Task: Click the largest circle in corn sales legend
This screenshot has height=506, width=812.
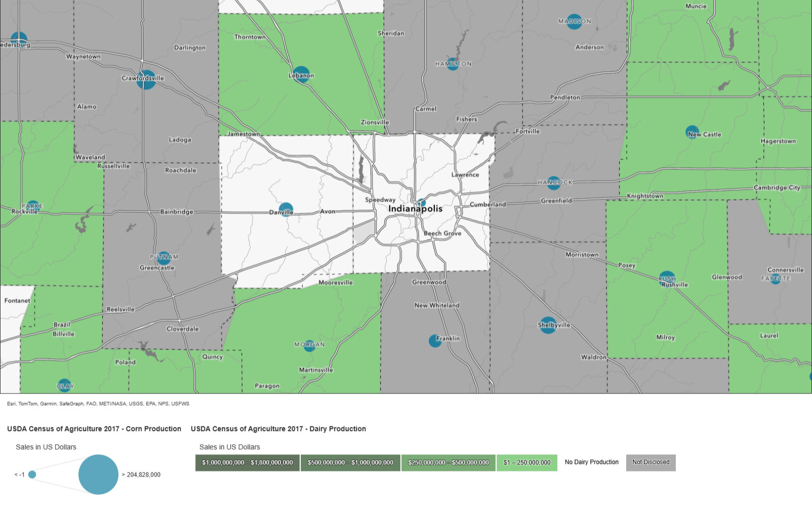Action: (x=99, y=475)
